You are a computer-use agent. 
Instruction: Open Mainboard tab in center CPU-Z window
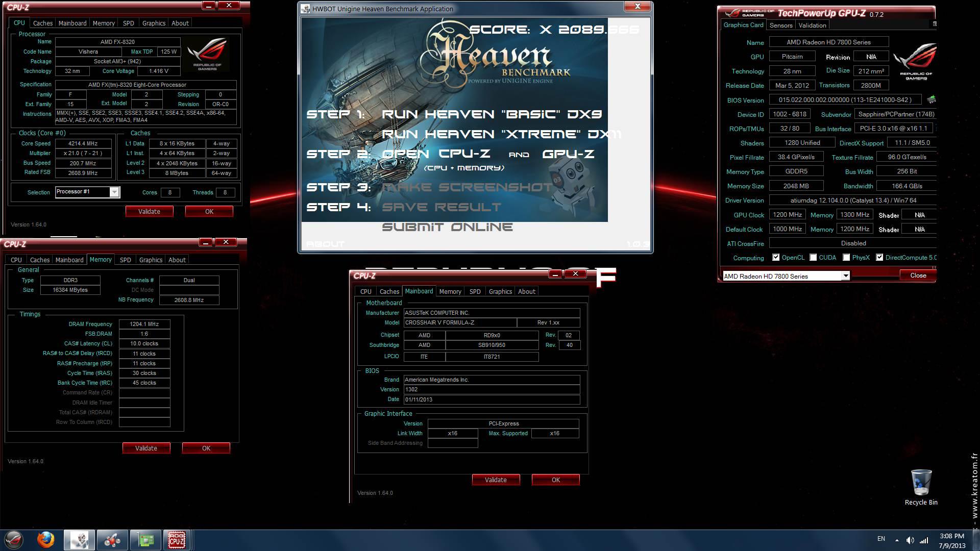pos(419,291)
